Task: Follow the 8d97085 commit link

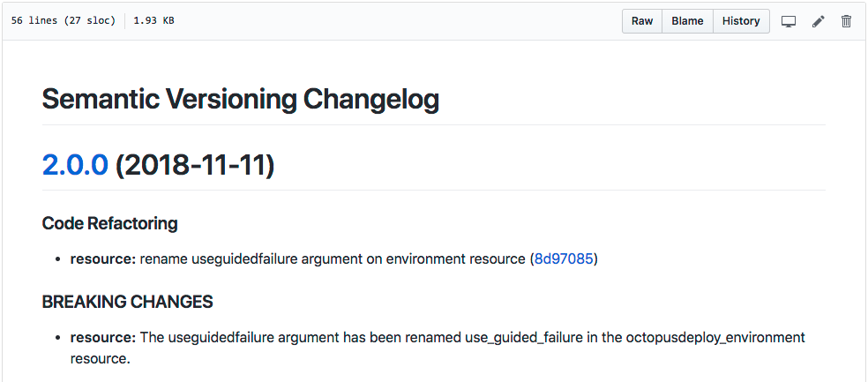Action: 565,259
